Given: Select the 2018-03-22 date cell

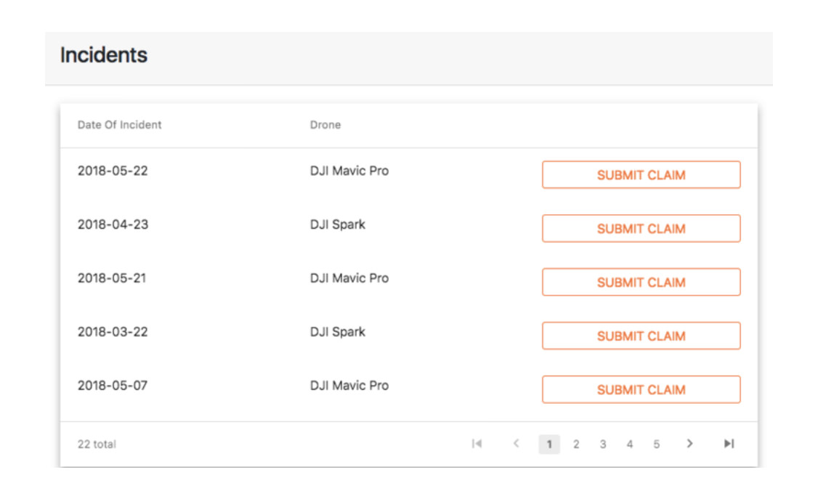Looking at the screenshot, I should point(113,332).
